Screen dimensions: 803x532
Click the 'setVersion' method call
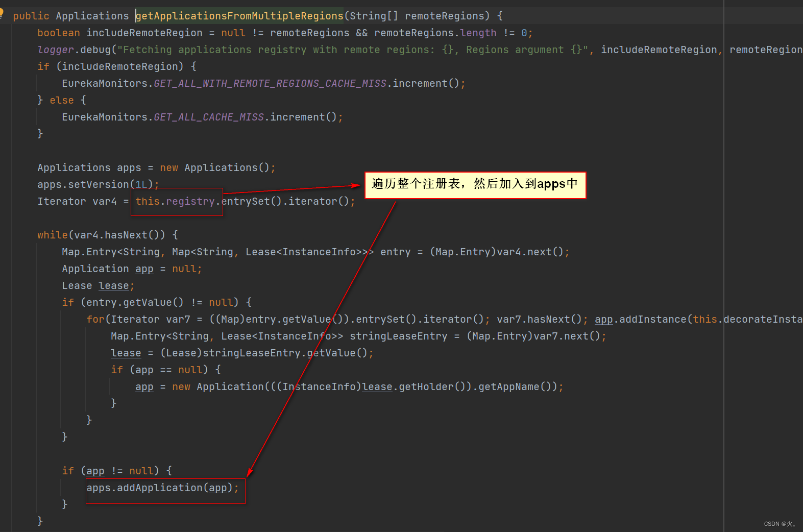tap(99, 184)
